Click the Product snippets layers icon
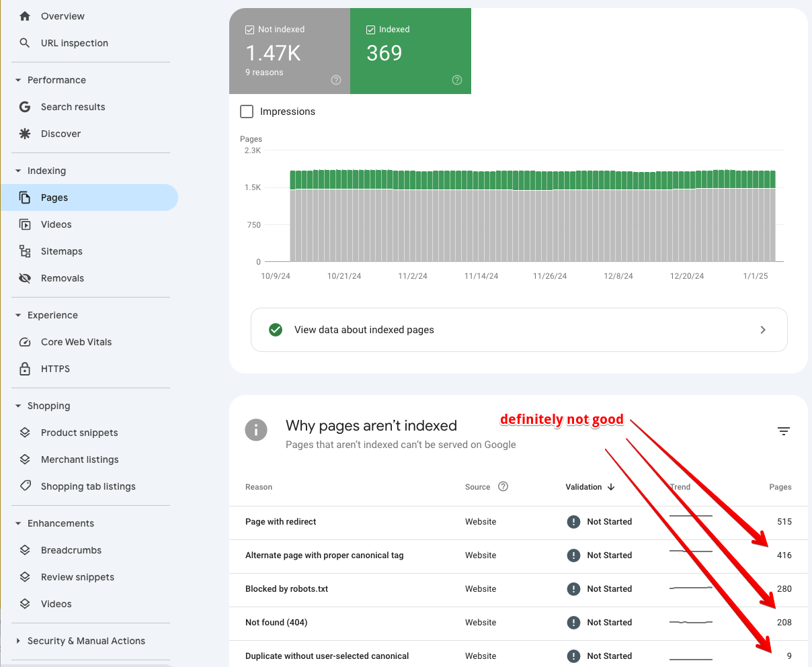The image size is (812, 667). point(25,433)
